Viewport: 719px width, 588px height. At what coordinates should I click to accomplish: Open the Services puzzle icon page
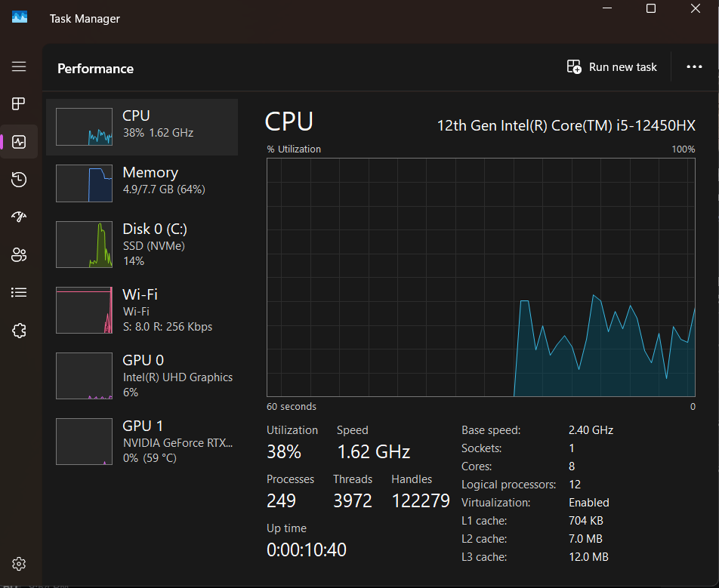click(x=19, y=330)
